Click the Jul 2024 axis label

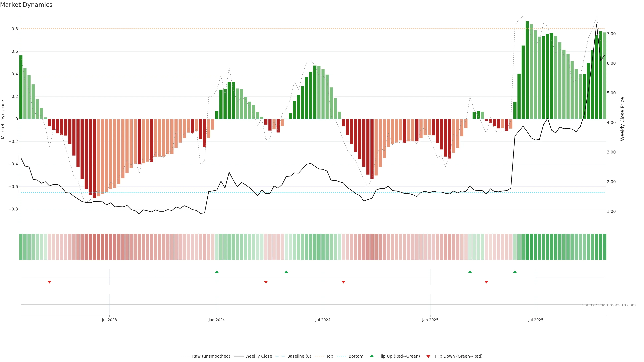click(323, 320)
